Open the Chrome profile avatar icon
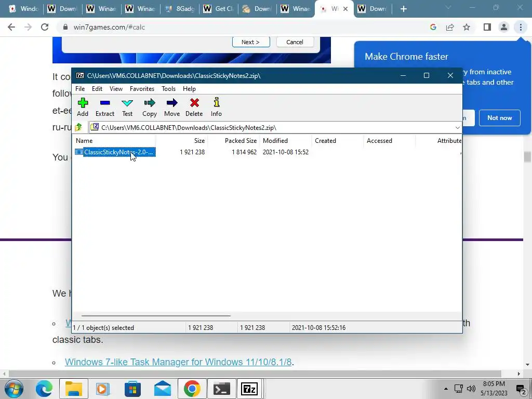 pos(504,27)
